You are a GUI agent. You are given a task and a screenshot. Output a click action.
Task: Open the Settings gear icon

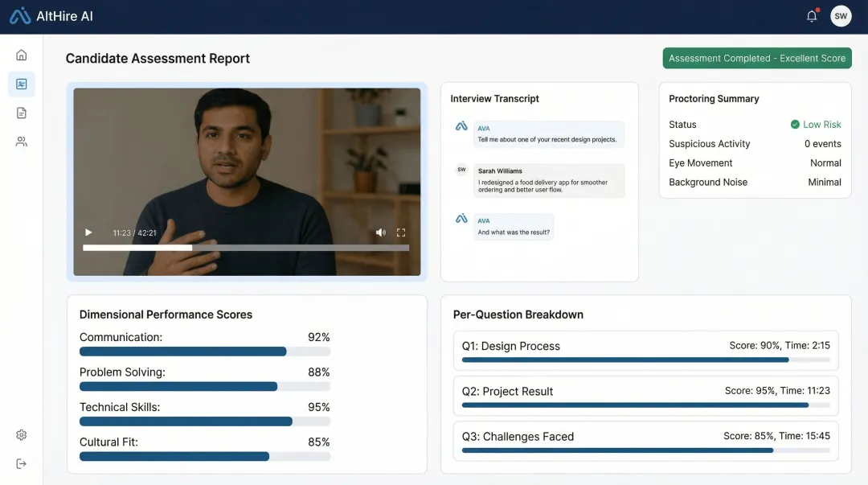click(x=21, y=434)
